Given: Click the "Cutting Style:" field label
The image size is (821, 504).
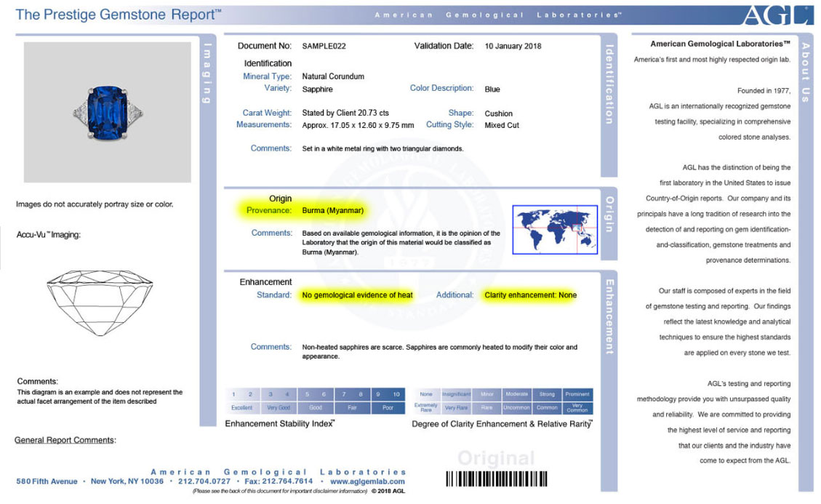Looking at the screenshot, I should point(450,124).
